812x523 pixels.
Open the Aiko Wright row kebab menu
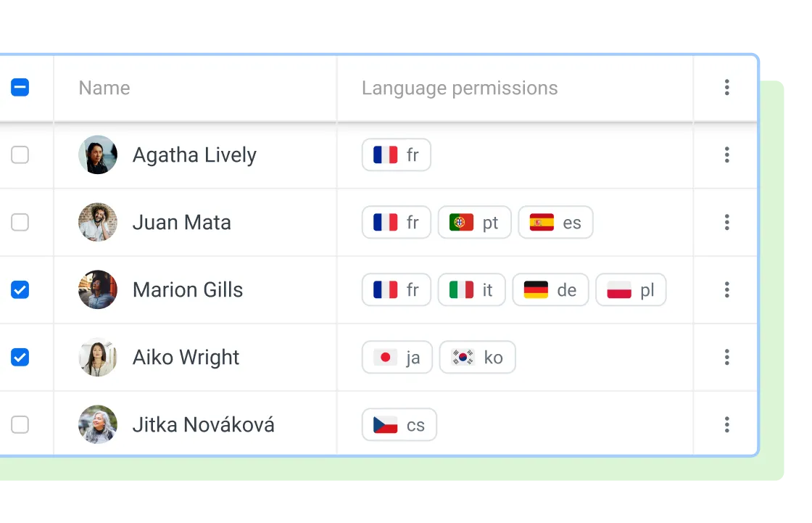click(726, 358)
